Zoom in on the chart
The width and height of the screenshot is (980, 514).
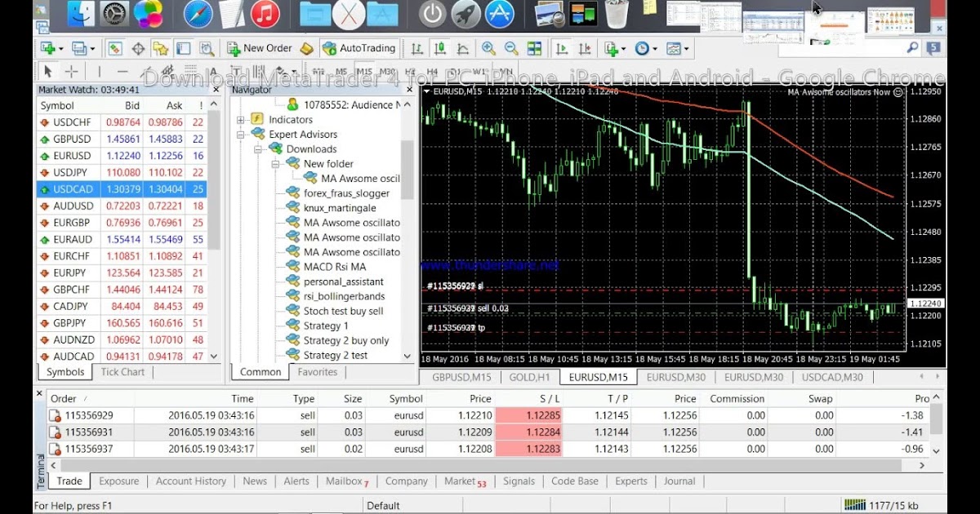click(488, 48)
